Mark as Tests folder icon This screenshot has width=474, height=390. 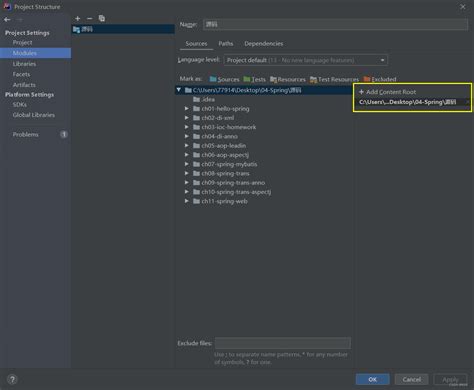[x=247, y=79]
